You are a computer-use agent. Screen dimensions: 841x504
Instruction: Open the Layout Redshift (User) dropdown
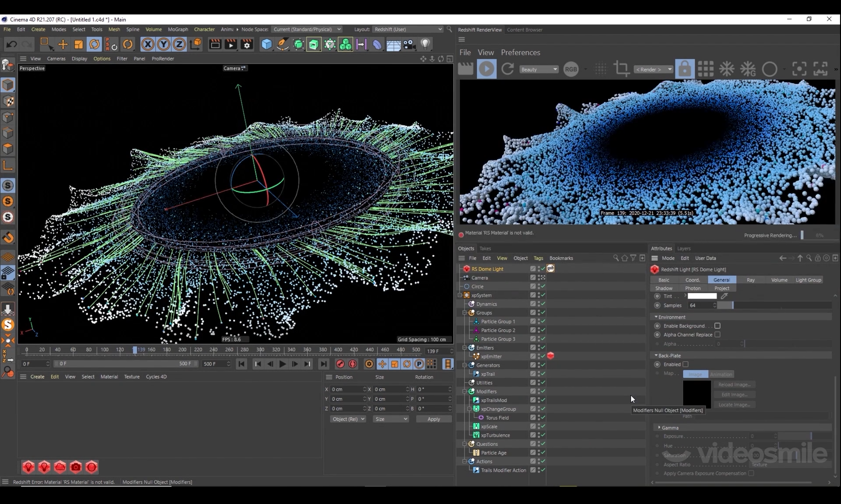point(408,29)
